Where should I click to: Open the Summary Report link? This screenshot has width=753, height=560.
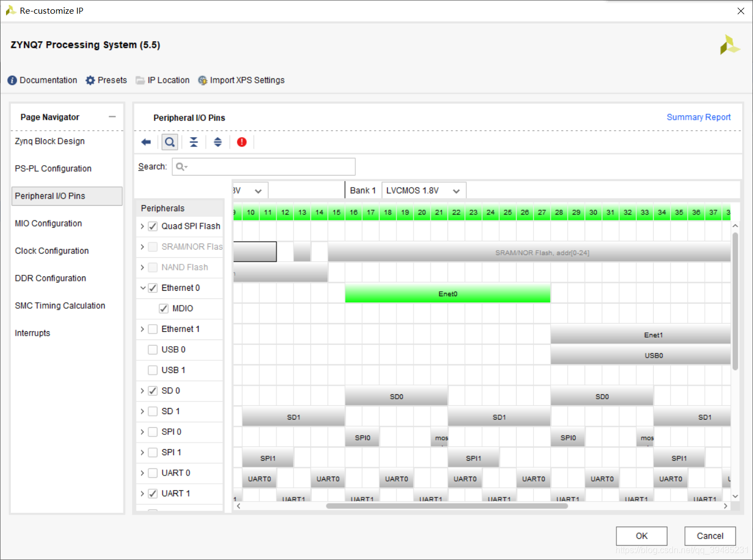coord(699,117)
